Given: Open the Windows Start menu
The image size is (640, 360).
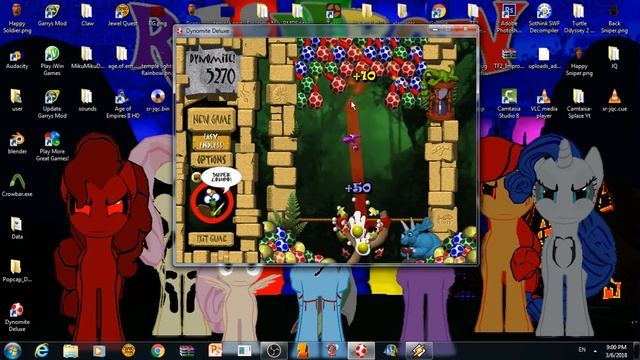Looking at the screenshot, I should pyautogui.click(x=13, y=351).
